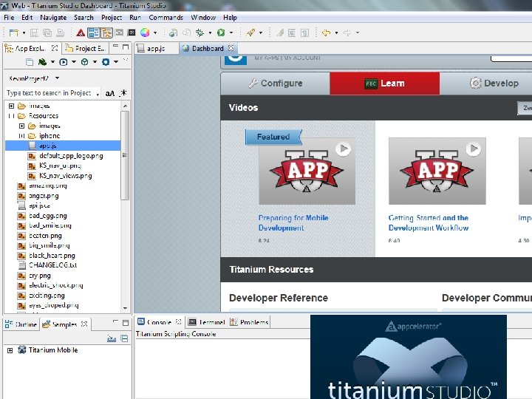The image size is (532, 399).
Task: Click the green Run icon in main toolbar
Action: [221, 33]
